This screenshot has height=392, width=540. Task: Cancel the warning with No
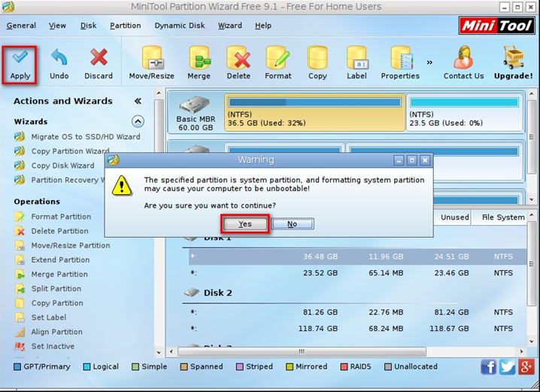tap(292, 224)
